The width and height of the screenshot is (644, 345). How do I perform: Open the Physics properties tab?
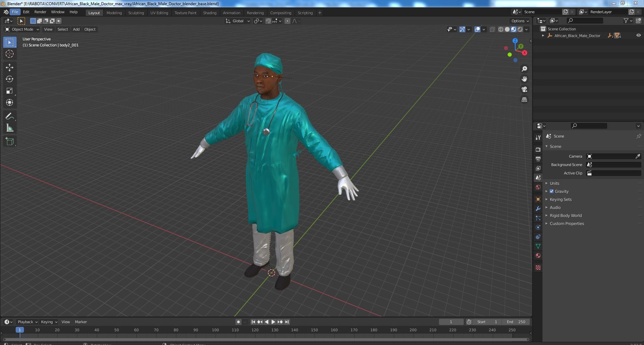point(538,227)
